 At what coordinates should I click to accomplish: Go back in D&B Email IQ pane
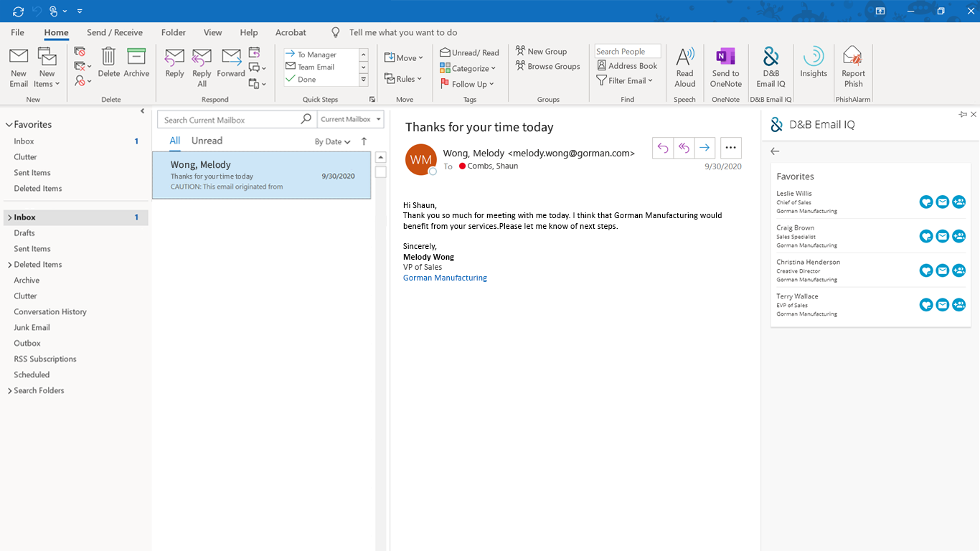pos(775,151)
